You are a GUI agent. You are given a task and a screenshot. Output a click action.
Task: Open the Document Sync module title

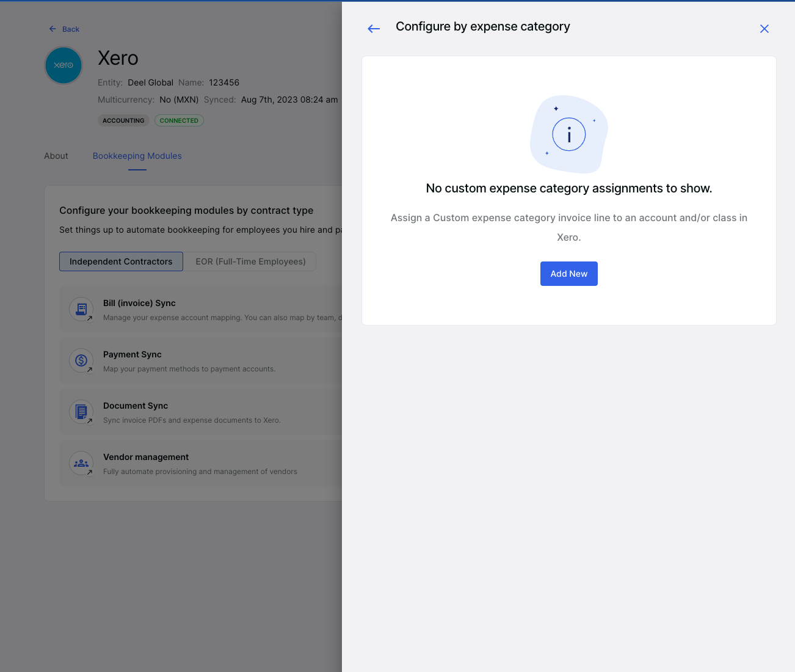coord(136,406)
